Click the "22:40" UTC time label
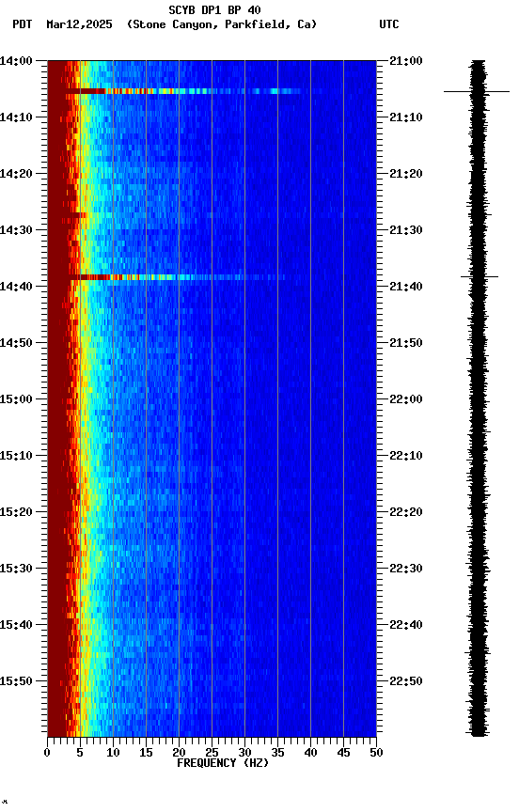Viewport: 519px width, 812px height. click(406, 625)
